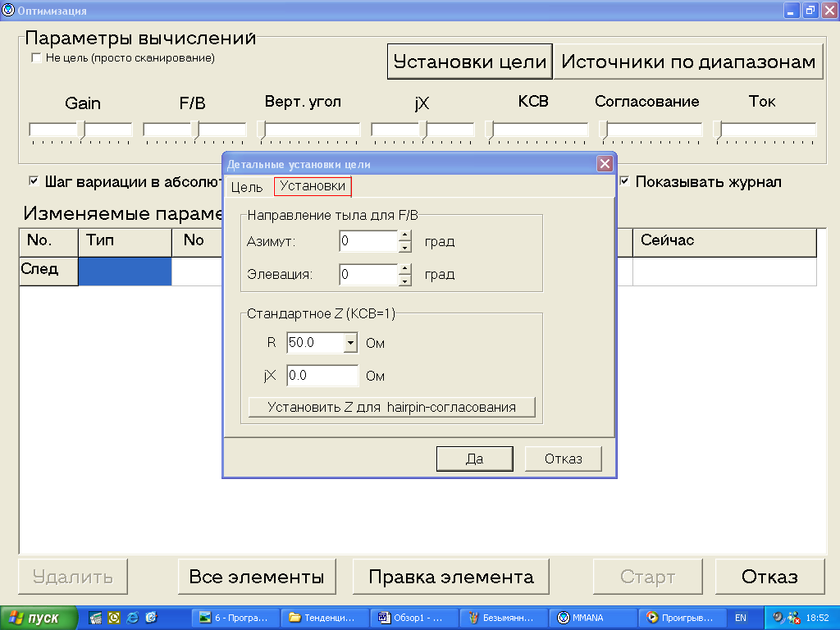
Task: Uncheck 'Показывать журнал' checkbox
Action: (624, 181)
